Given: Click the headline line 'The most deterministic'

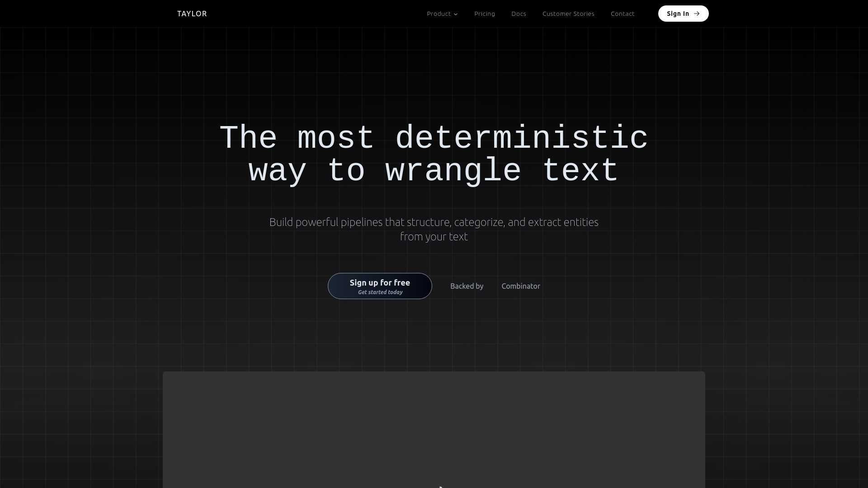Looking at the screenshot, I should [x=434, y=138].
